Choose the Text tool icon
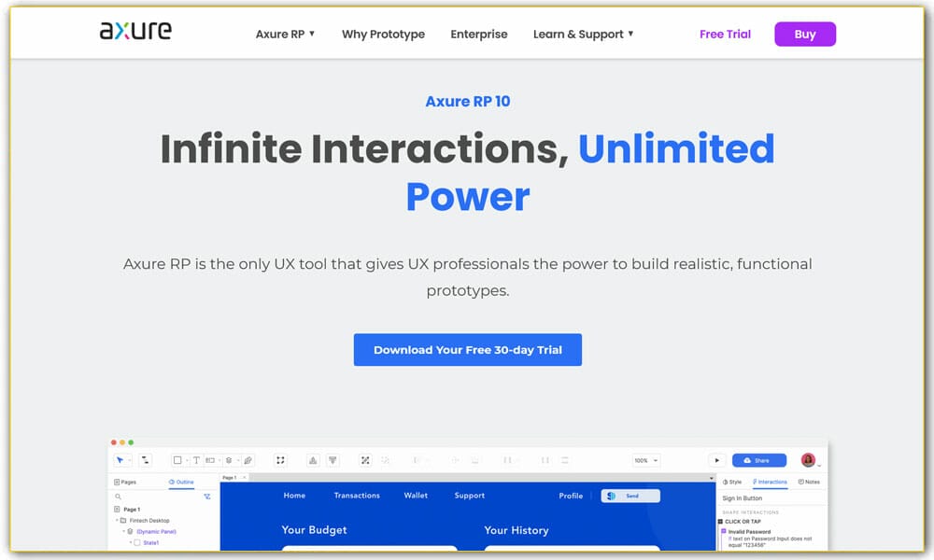 pyautogui.click(x=196, y=460)
